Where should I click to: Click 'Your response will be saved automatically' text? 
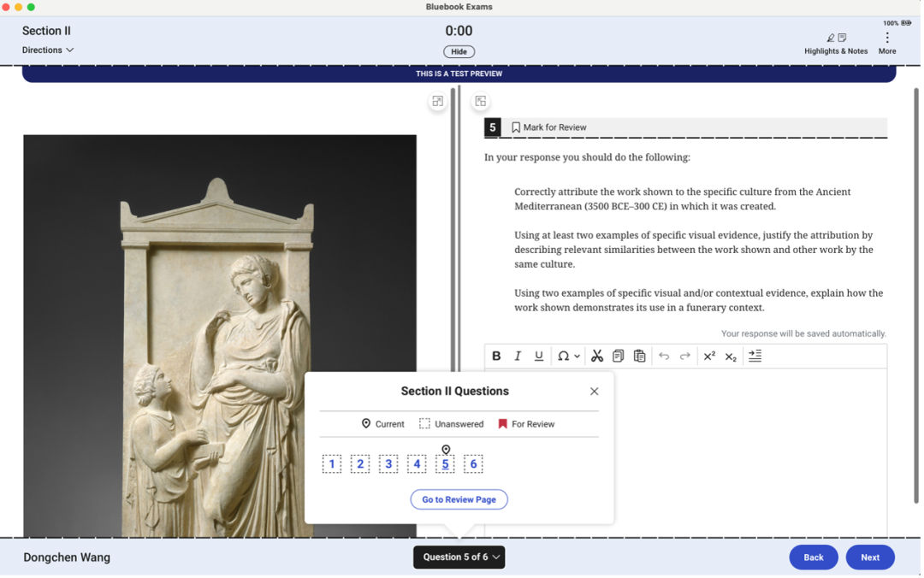pyautogui.click(x=803, y=333)
